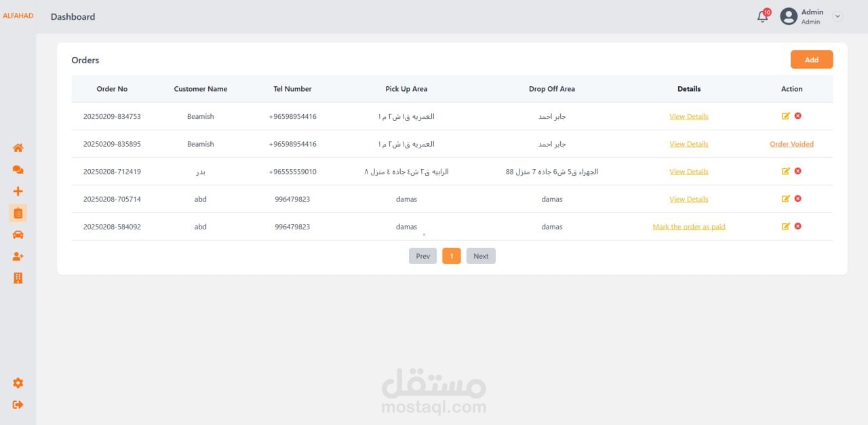Click the Pick Up Area column header
868x425 pixels.
pos(406,89)
